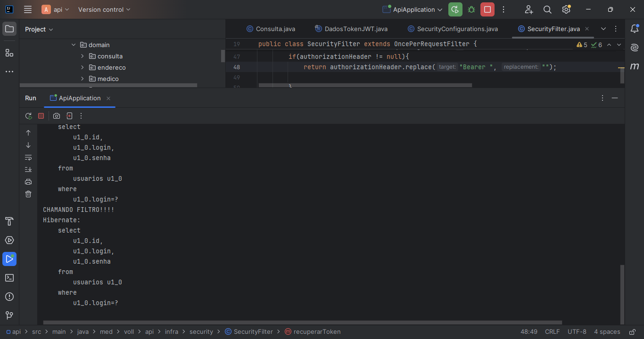Open the Version control dropdown
Image resolution: width=644 pixels, height=339 pixels.
(104, 9)
